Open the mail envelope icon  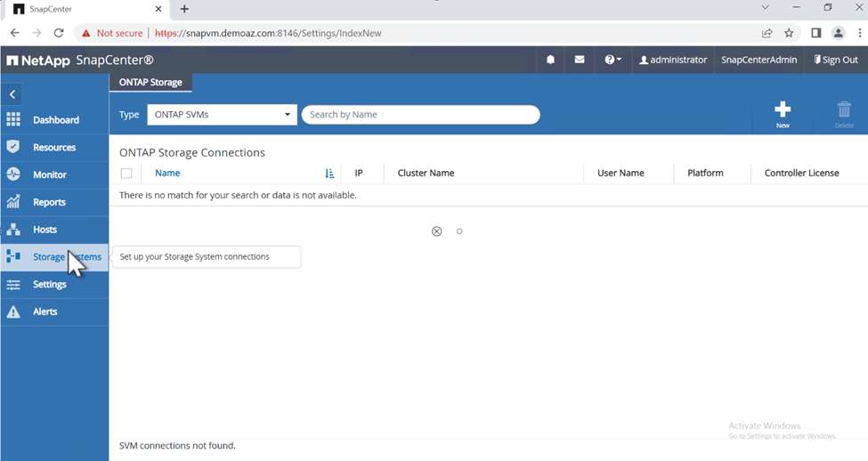click(579, 60)
